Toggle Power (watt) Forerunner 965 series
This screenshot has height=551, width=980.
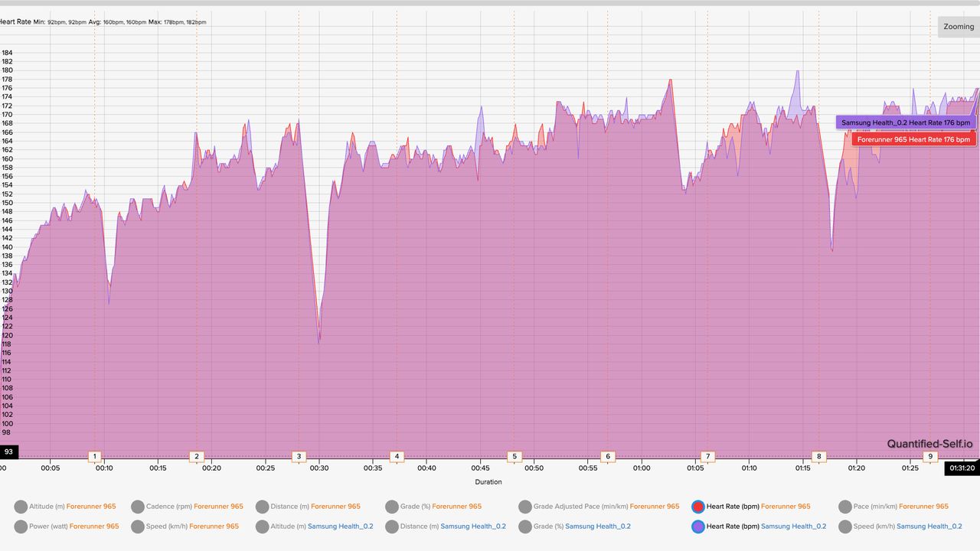point(67,527)
